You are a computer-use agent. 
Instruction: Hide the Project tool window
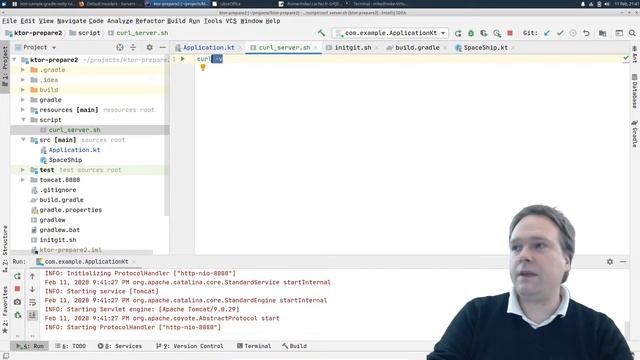[162, 47]
